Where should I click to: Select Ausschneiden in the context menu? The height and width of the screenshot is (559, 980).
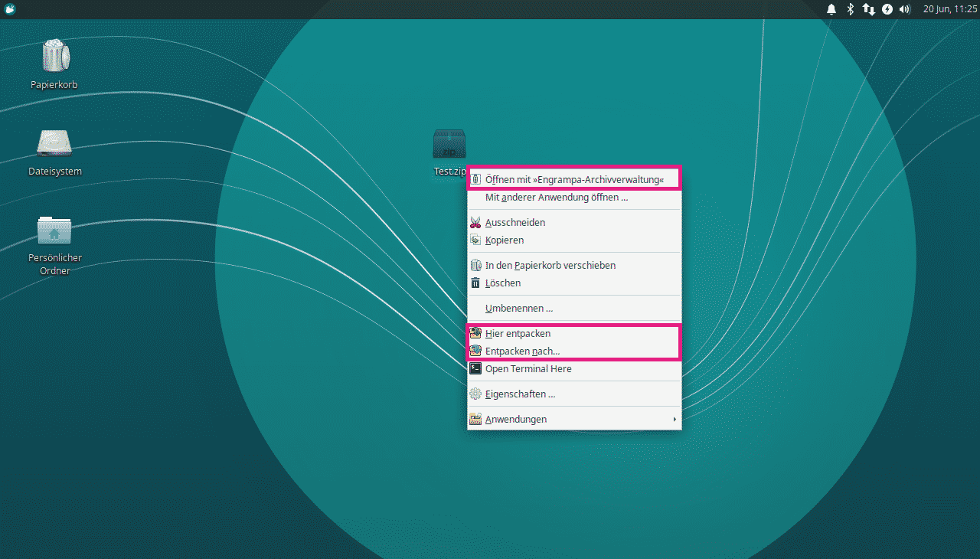coord(574,222)
